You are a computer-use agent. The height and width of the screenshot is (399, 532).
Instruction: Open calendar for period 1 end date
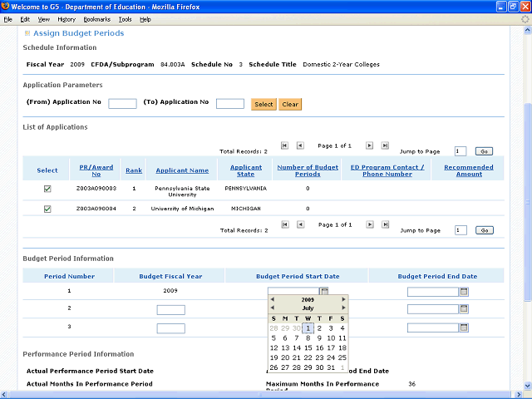465,292
